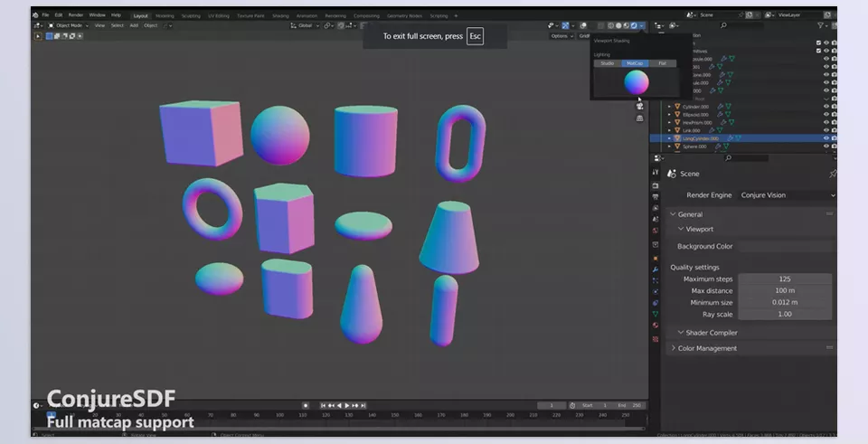Click the play animation button
Screen dimensions: 868x444
tap(347, 406)
